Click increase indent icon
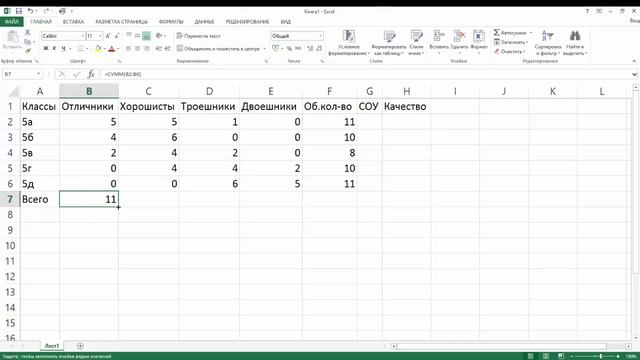Viewport: 640px width, 360px height. [168, 49]
